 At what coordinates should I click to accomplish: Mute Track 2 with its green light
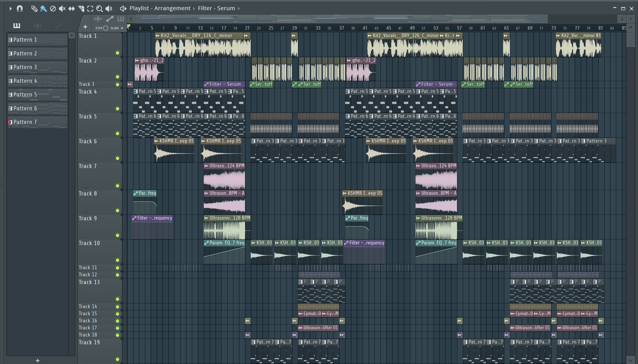117,77
